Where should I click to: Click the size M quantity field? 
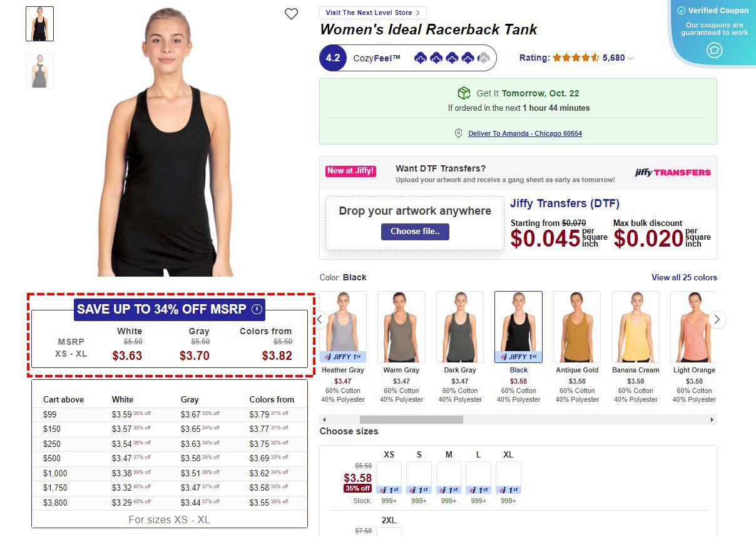tap(449, 474)
